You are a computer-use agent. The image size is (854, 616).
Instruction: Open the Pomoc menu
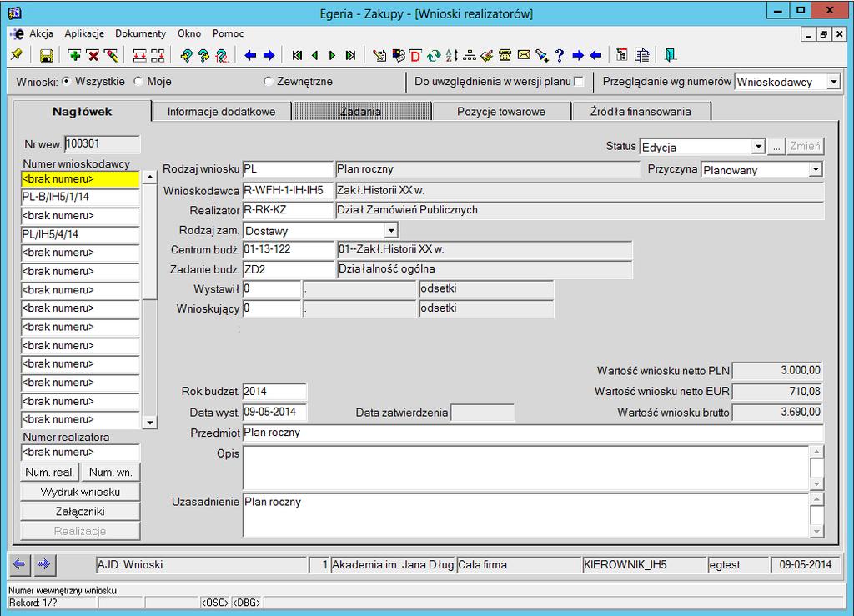[228, 33]
